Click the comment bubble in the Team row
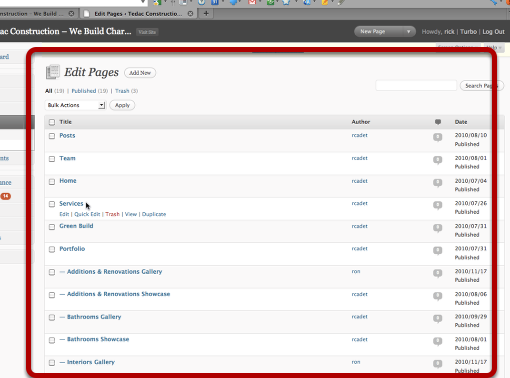This screenshot has height=378, width=510. [x=437, y=160]
